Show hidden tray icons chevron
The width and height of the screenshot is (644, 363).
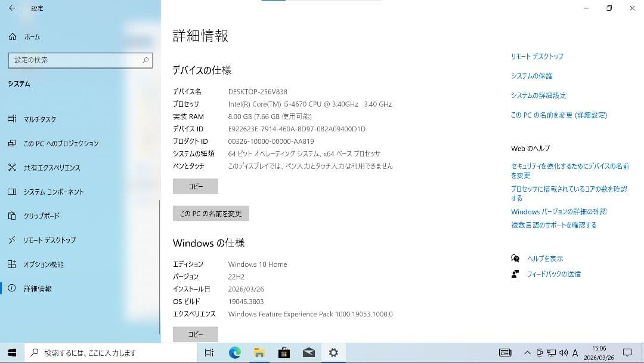coord(527,353)
